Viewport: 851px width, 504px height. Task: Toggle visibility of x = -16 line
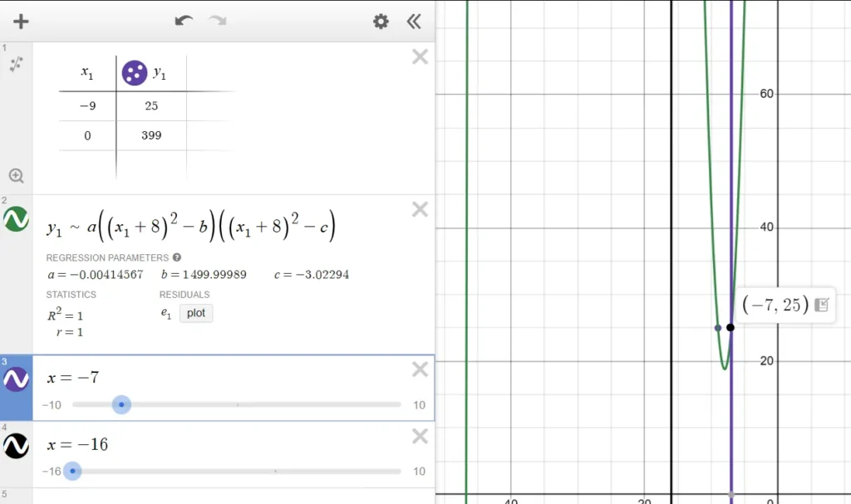pos(17,446)
